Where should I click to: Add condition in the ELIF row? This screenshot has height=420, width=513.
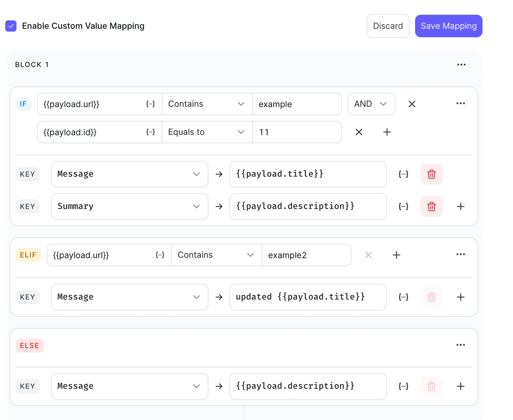396,255
